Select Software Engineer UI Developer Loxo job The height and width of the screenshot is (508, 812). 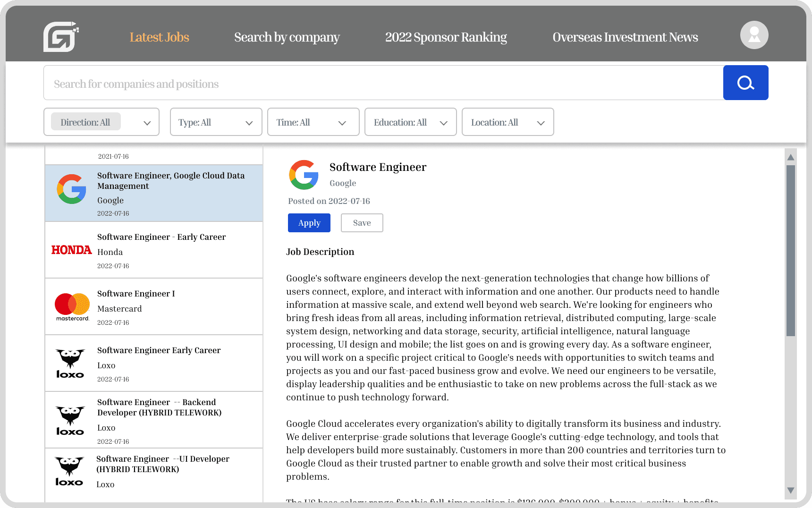click(x=154, y=475)
